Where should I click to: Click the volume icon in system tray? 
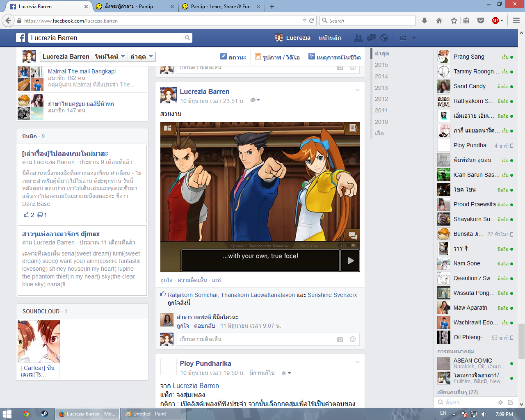point(484,414)
